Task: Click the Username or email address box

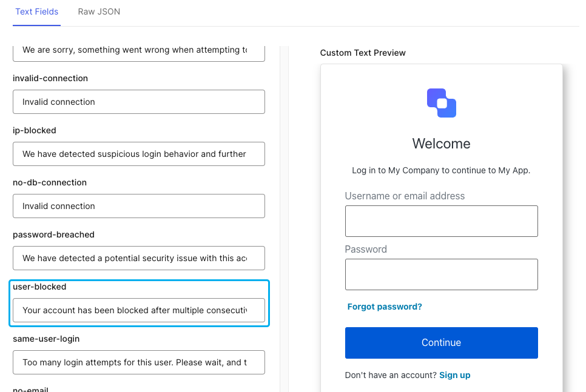Action: (441, 221)
